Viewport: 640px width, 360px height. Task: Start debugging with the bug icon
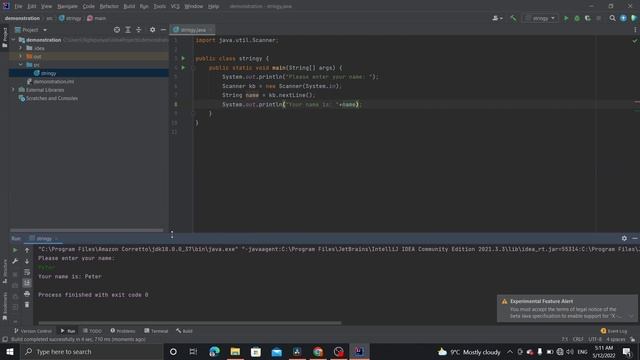point(577,18)
